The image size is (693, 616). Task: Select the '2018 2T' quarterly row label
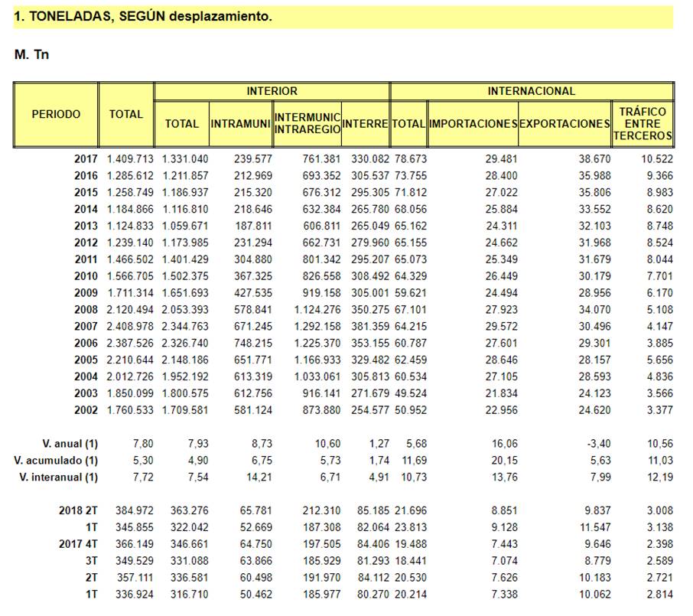coord(78,510)
